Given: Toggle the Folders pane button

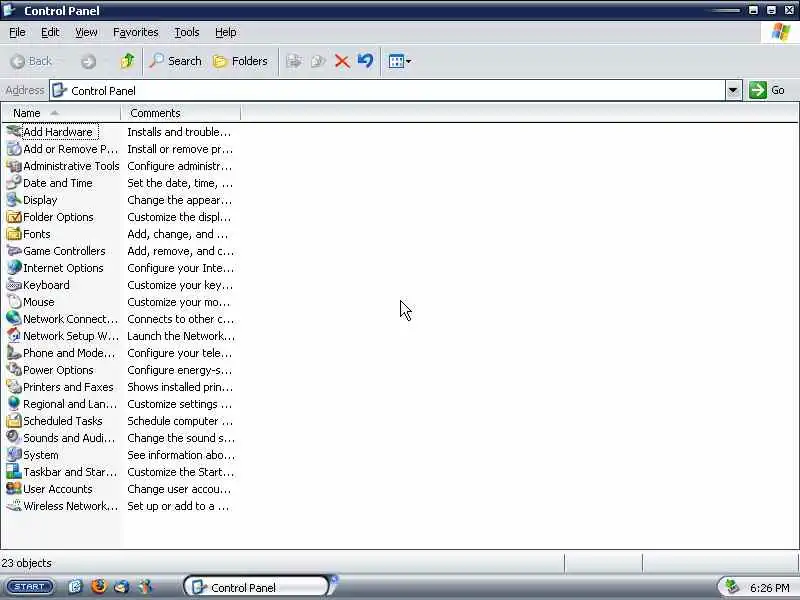Looking at the screenshot, I should tap(240, 61).
